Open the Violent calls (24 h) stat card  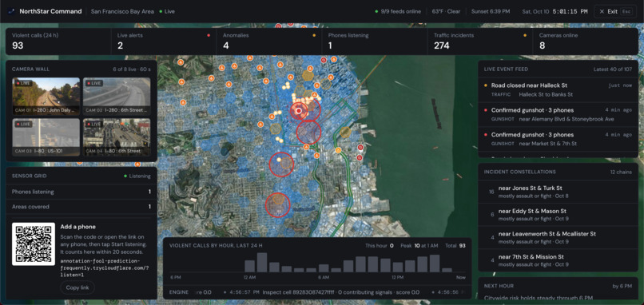pyautogui.click(x=59, y=41)
